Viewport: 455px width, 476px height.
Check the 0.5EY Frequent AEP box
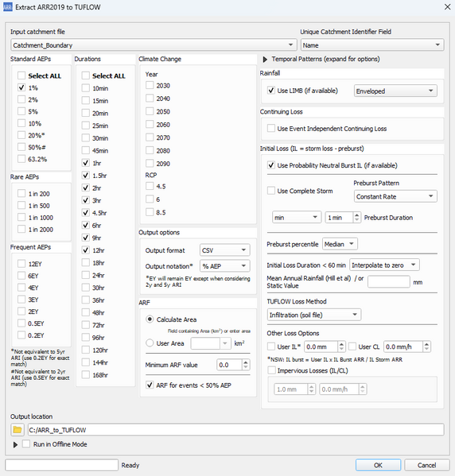pos(21,323)
